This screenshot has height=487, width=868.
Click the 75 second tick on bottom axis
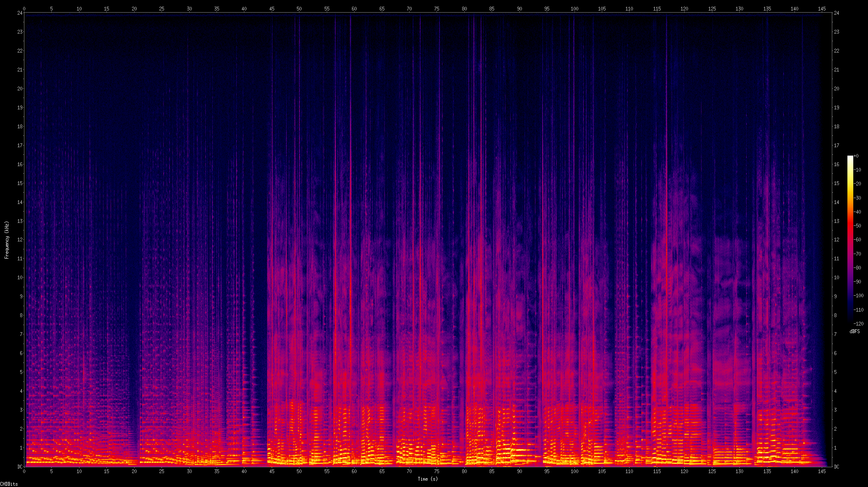pyautogui.click(x=437, y=471)
